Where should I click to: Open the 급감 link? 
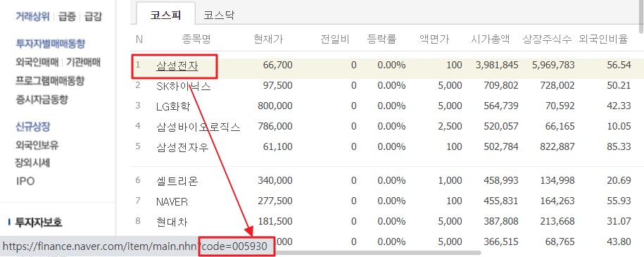tap(93, 17)
